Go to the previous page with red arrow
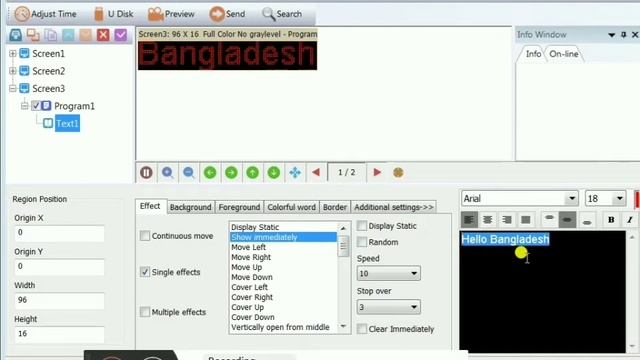The width and height of the screenshot is (640, 360). pos(316,173)
